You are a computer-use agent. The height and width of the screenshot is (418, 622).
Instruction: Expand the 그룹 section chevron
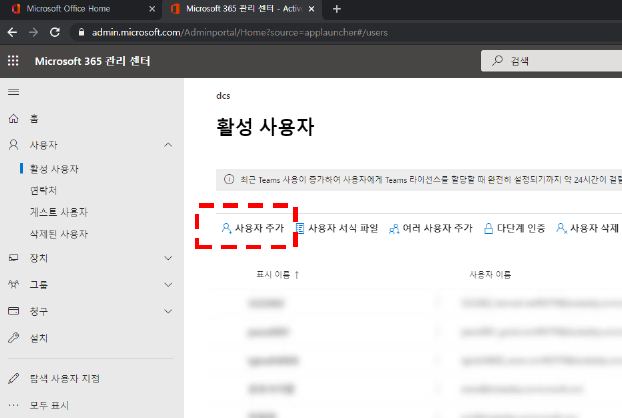pyautogui.click(x=168, y=285)
